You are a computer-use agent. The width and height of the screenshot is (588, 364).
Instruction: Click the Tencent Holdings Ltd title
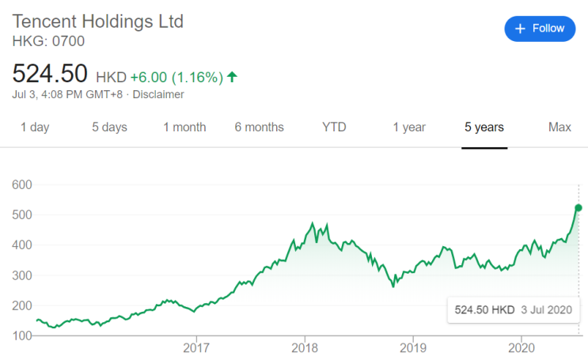(x=98, y=21)
